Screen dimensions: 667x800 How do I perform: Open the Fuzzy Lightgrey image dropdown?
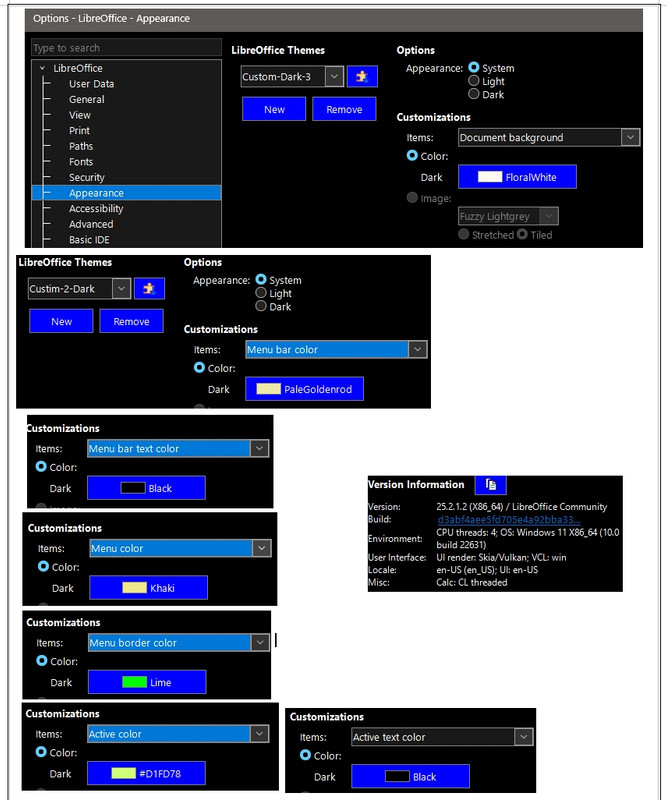(549, 216)
